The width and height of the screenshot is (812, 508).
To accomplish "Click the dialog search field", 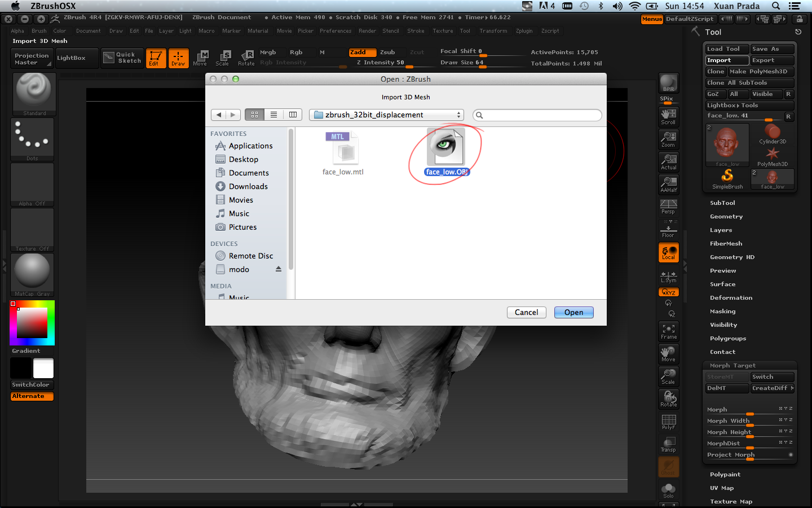I will (x=537, y=115).
